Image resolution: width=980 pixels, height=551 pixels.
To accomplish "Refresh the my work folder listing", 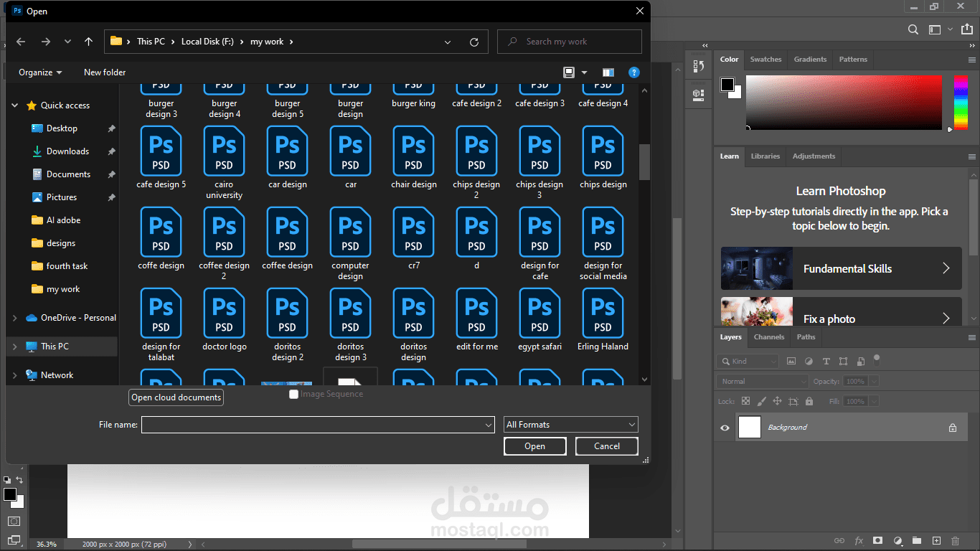I will click(474, 42).
